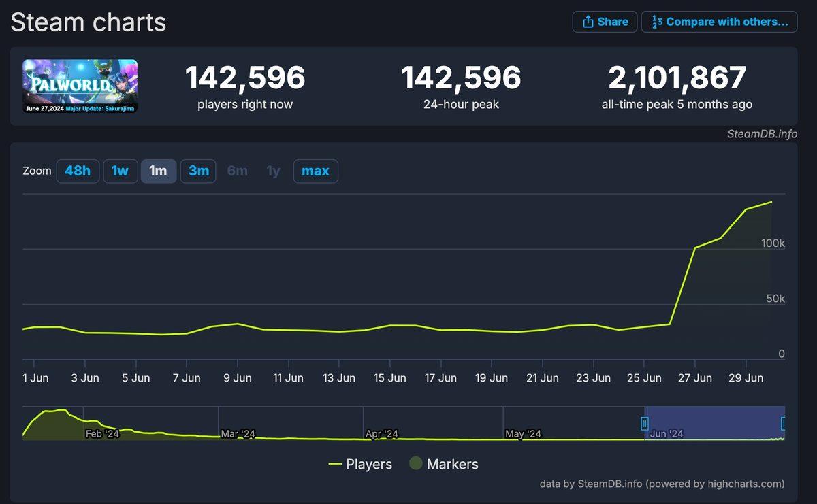Click the chart line at 27 Jun
Screen dimensions: 817x504
coord(694,248)
